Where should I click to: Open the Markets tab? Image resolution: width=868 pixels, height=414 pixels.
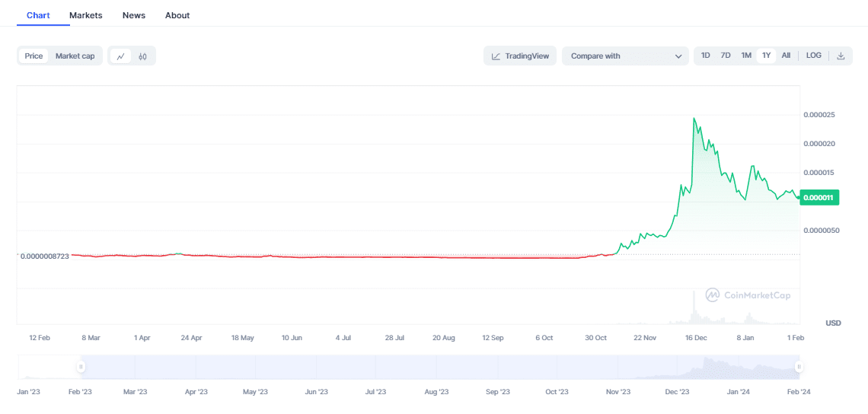click(x=85, y=15)
